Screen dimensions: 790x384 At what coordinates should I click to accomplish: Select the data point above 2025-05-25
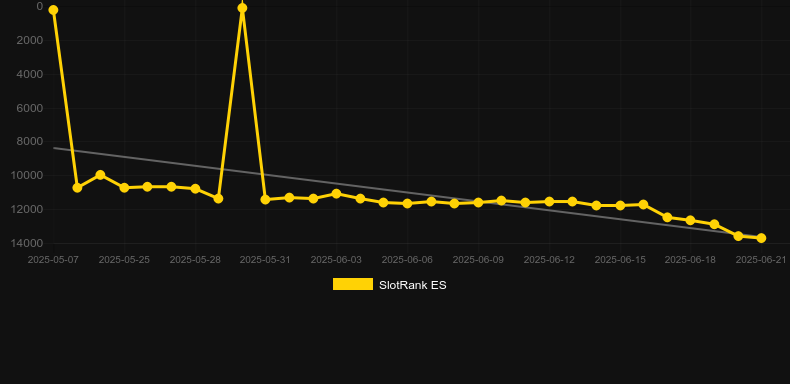coord(124,187)
